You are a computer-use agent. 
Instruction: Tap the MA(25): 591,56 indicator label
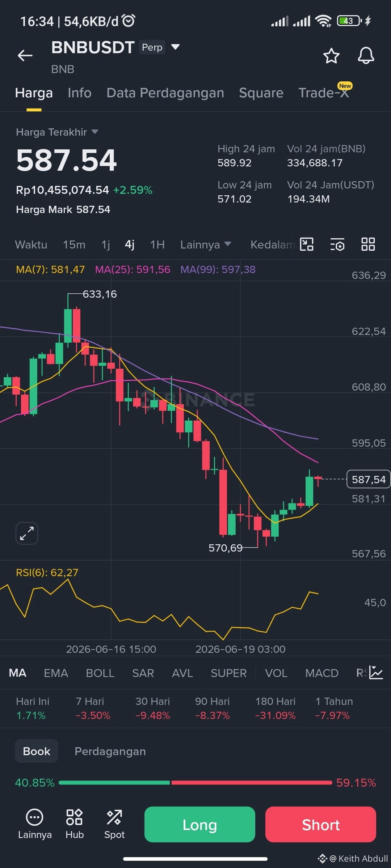[x=133, y=269]
